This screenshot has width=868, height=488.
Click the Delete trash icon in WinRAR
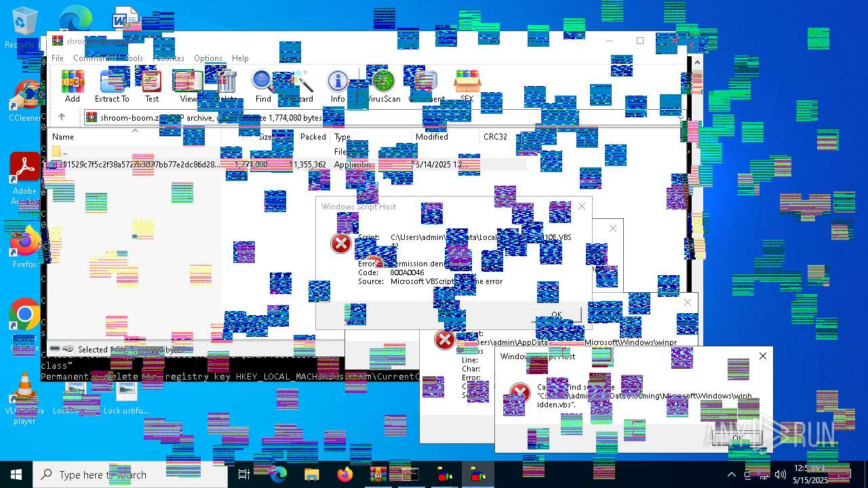[226, 86]
